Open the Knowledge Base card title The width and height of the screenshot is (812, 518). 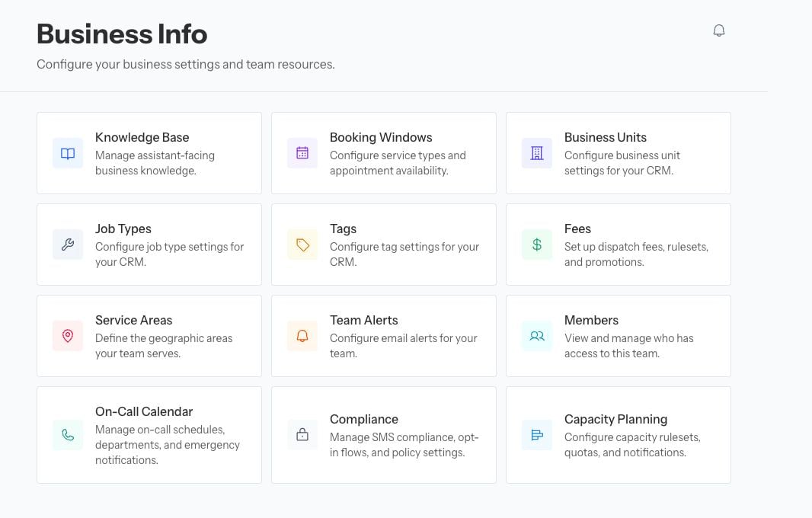[x=142, y=137]
